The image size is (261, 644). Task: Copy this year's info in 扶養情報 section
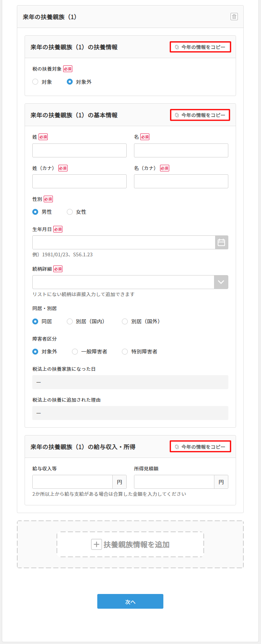(200, 47)
